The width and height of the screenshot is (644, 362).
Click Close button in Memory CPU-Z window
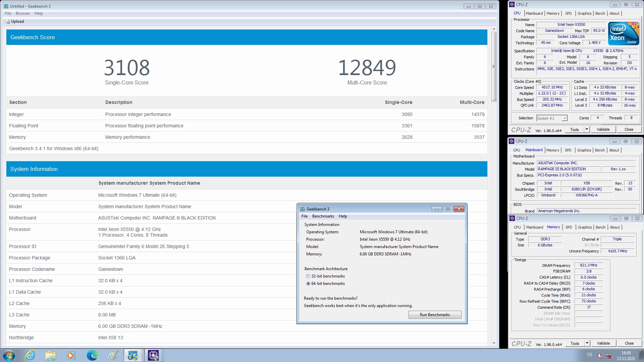click(629, 343)
